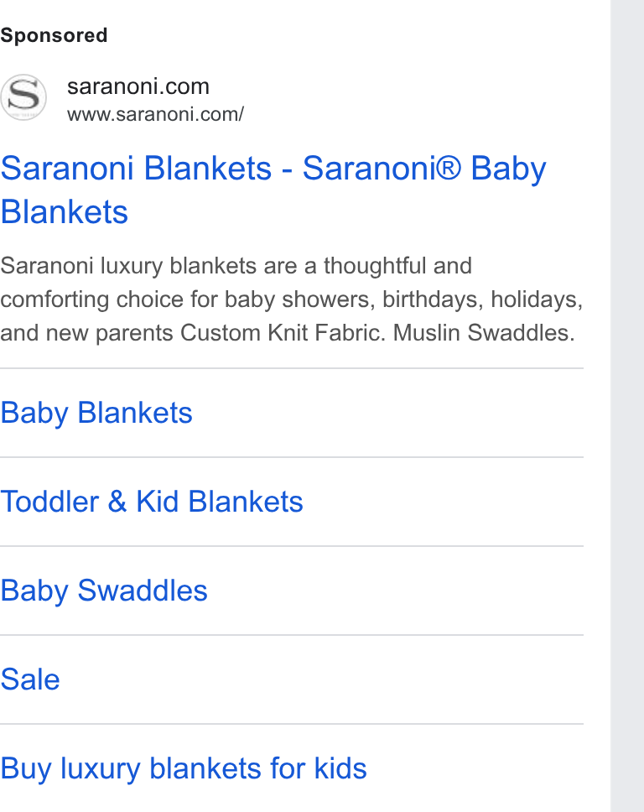644x812 pixels.
Task: Click the Sponsored label
Action: pos(54,35)
